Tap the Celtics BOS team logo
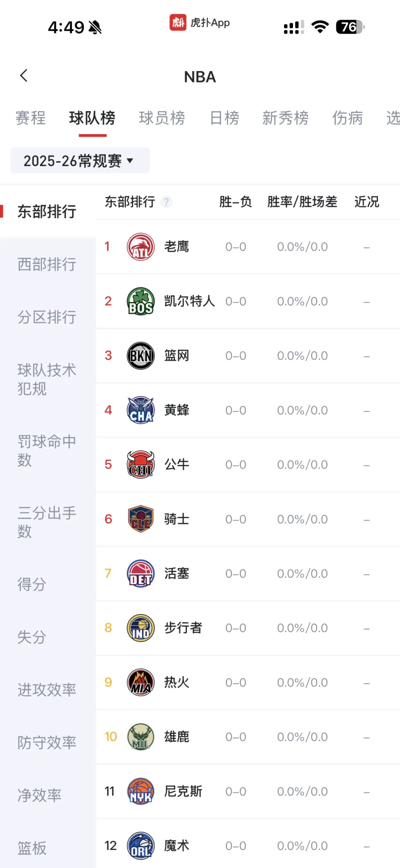Screen dimensions: 400x868 (140, 301)
